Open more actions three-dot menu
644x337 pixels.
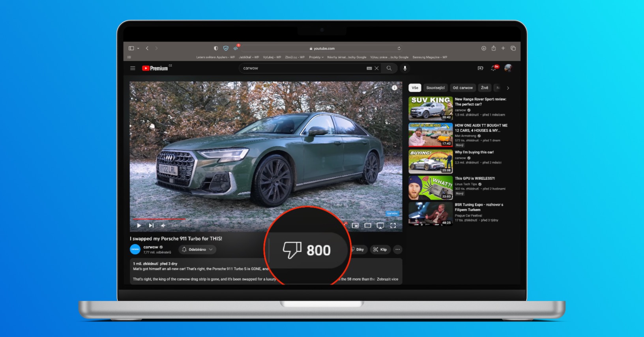(x=398, y=249)
